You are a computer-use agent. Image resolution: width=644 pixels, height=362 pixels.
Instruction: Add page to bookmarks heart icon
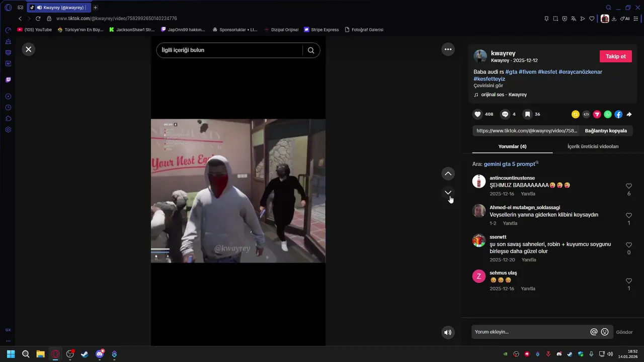(592, 19)
